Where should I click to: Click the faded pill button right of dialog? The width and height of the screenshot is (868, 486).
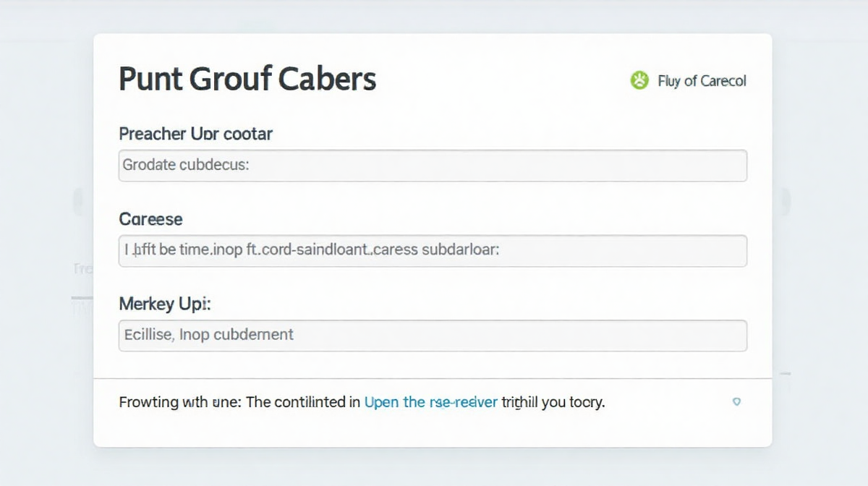pyautogui.click(x=786, y=201)
